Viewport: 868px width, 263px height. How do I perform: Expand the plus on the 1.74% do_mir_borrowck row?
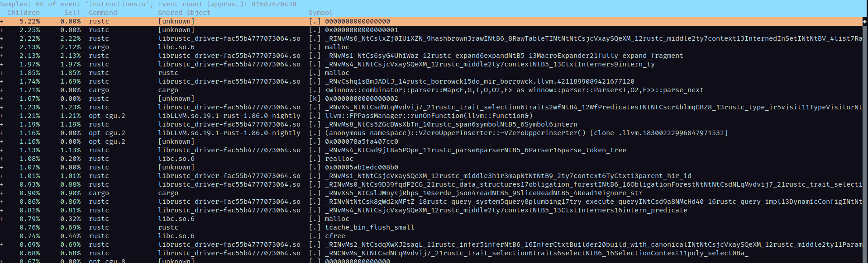(x=2, y=81)
